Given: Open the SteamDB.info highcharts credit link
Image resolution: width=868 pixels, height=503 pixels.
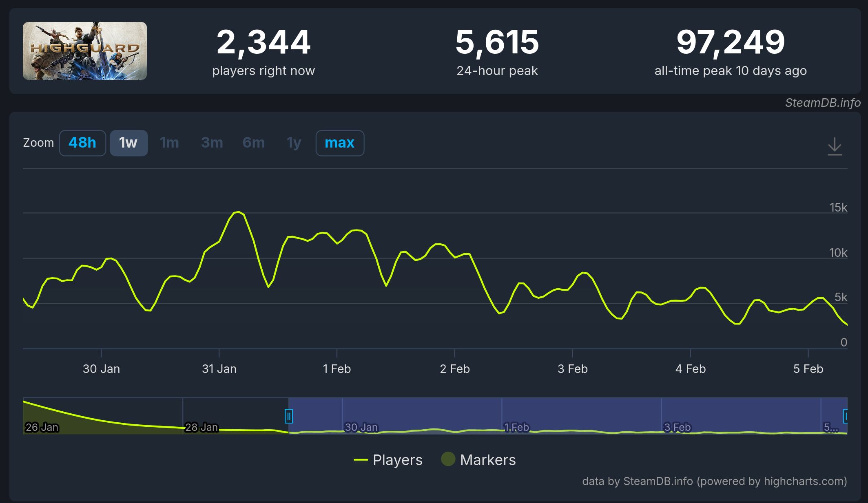Looking at the screenshot, I should 714,481.
